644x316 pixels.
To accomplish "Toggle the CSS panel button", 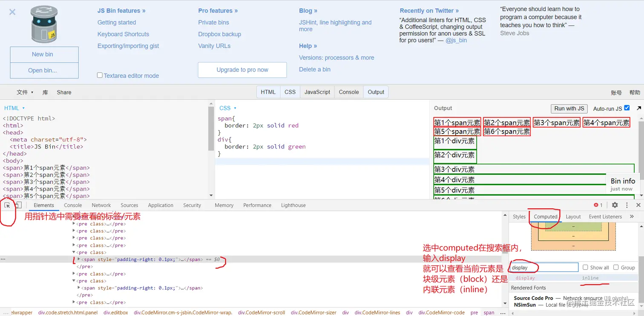I will pos(290,92).
